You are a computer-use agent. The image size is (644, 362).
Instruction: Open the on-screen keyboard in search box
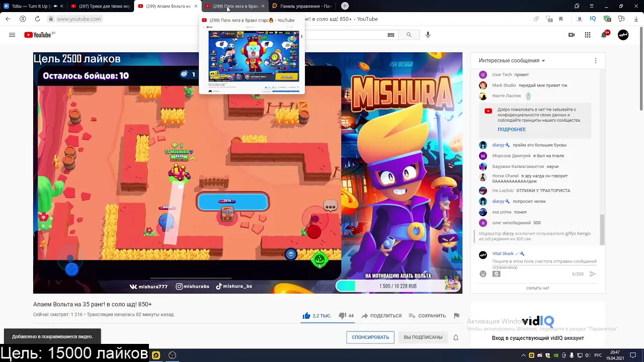(391, 35)
